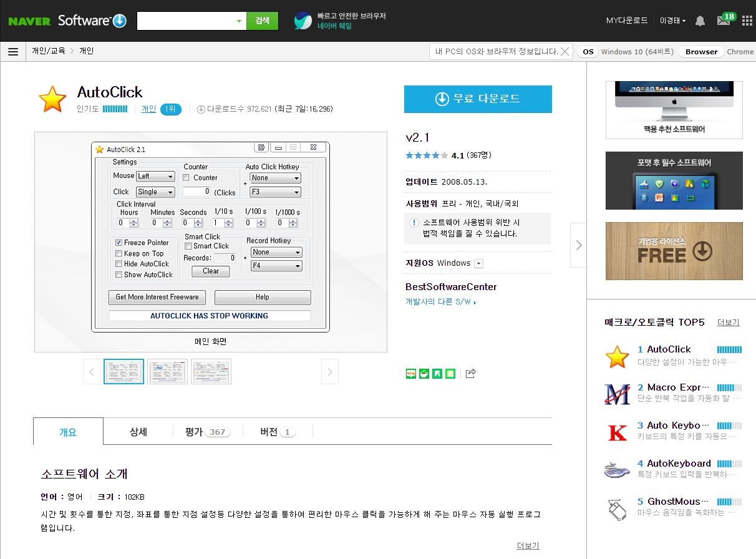Click the 개인/교육 breadcrumb
The height and width of the screenshot is (559, 756).
tap(49, 51)
